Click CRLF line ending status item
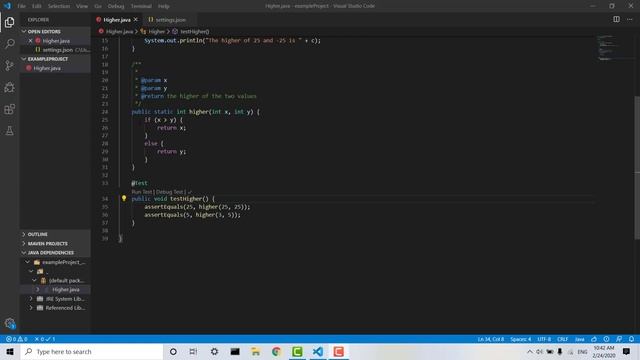 [x=562, y=339]
